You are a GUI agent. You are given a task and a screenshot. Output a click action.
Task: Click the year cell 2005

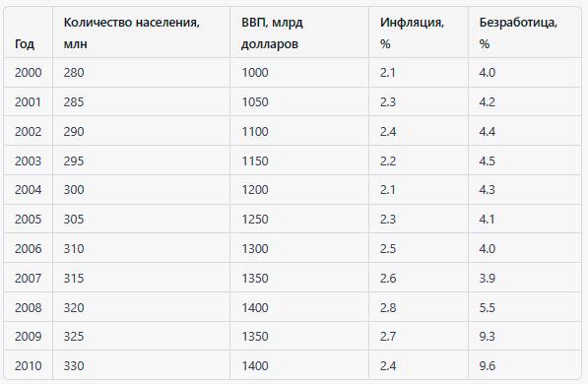click(29, 219)
